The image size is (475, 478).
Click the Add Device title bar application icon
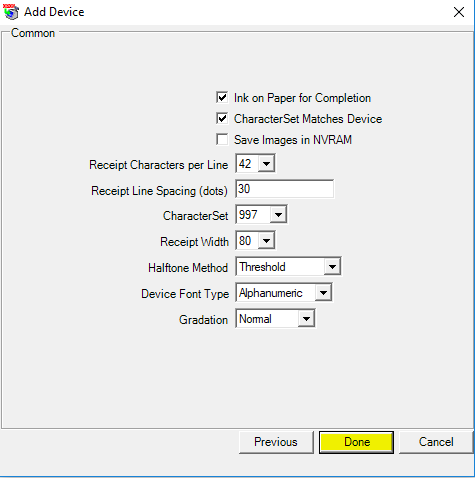11,12
